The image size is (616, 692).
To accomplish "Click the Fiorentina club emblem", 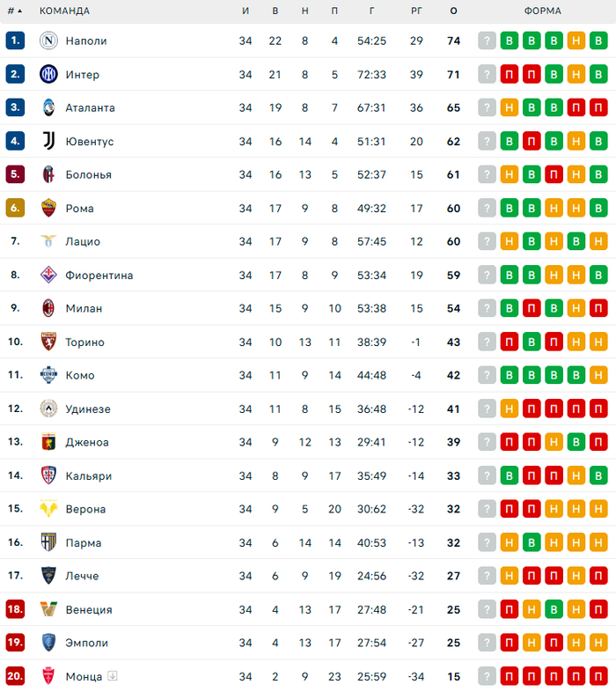I will [x=48, y=275].
